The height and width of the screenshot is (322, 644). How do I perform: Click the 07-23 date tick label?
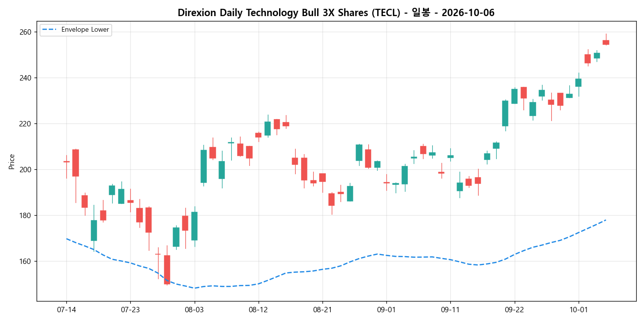point(130,309)
